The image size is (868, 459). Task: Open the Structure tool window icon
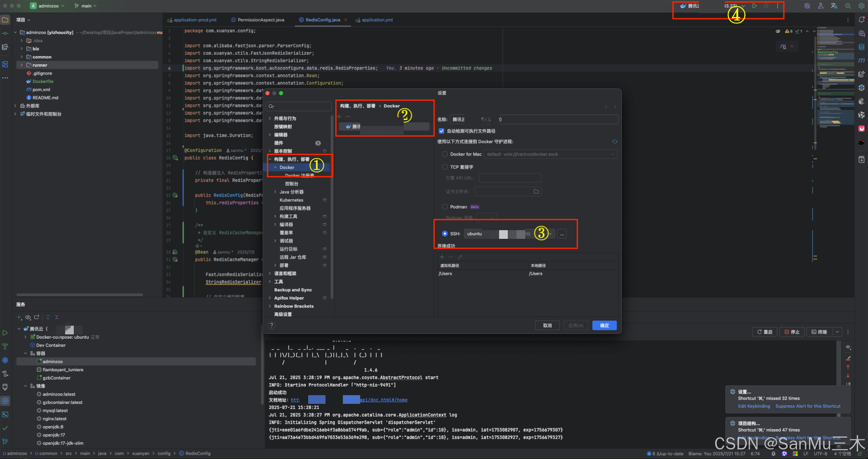(5, 64)
